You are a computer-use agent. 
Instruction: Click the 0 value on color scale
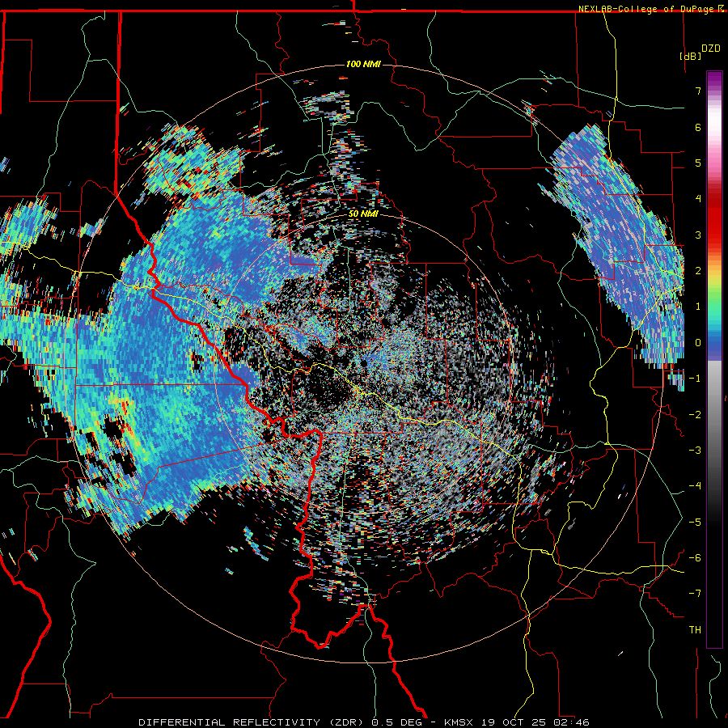pyautogui.click(x=698, y=343)
